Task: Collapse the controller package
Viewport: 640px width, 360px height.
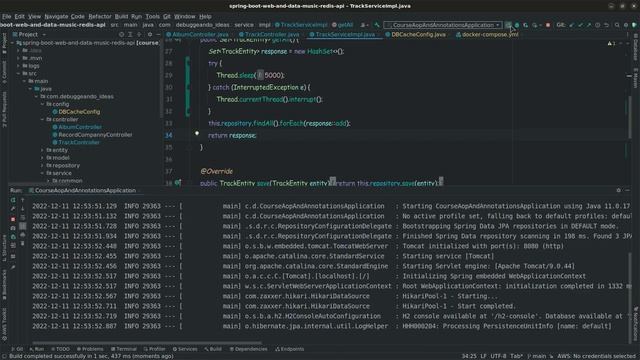Action: click(42, 120)
